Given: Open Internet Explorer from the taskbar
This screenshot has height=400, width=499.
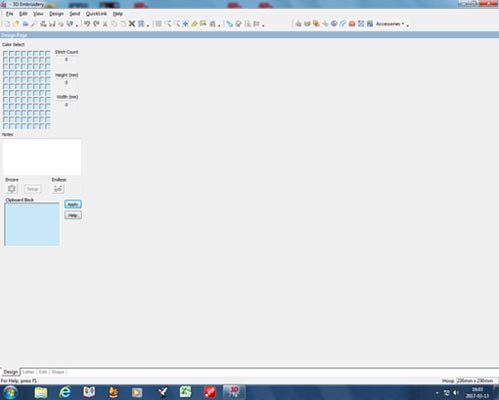Looking at the screenshot, I should click(x=65, y=392).
